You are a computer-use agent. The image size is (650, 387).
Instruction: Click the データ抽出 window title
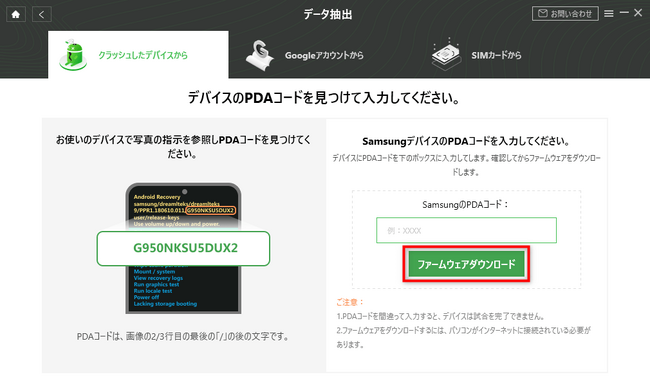coord(327,15)
